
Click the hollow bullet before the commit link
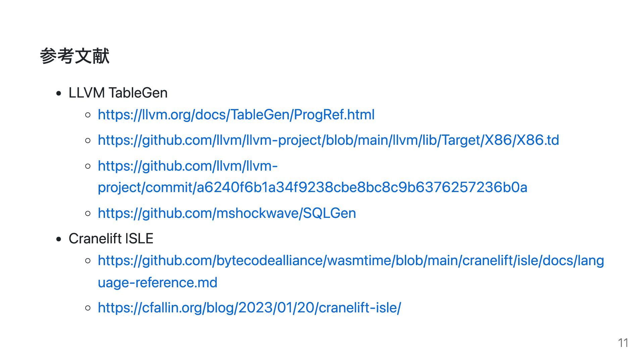tap(88, 166)
